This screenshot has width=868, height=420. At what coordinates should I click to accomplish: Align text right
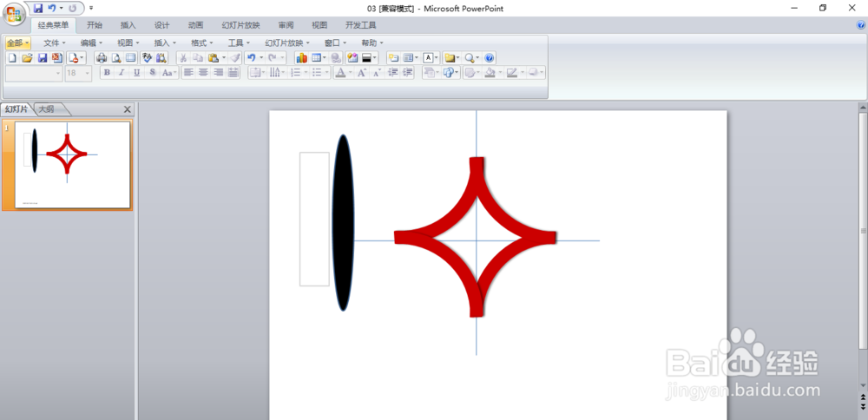[x=219, y=73]
